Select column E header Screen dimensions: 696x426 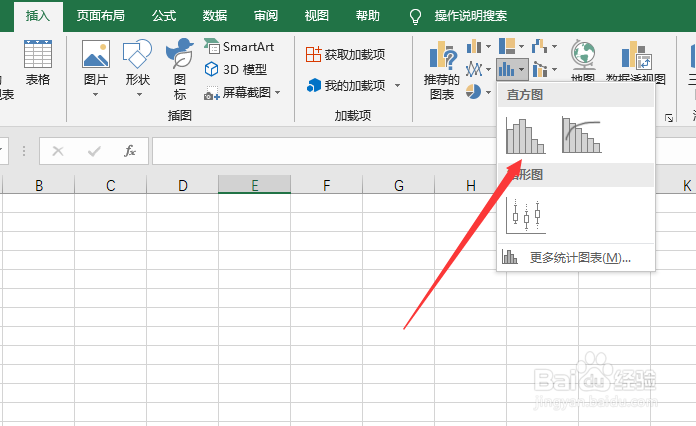pyautogui.click(x=254, y=185)
